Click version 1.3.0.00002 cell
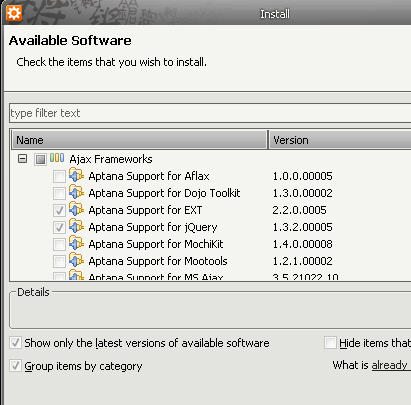The image size is (411, 405). (302, 193)
